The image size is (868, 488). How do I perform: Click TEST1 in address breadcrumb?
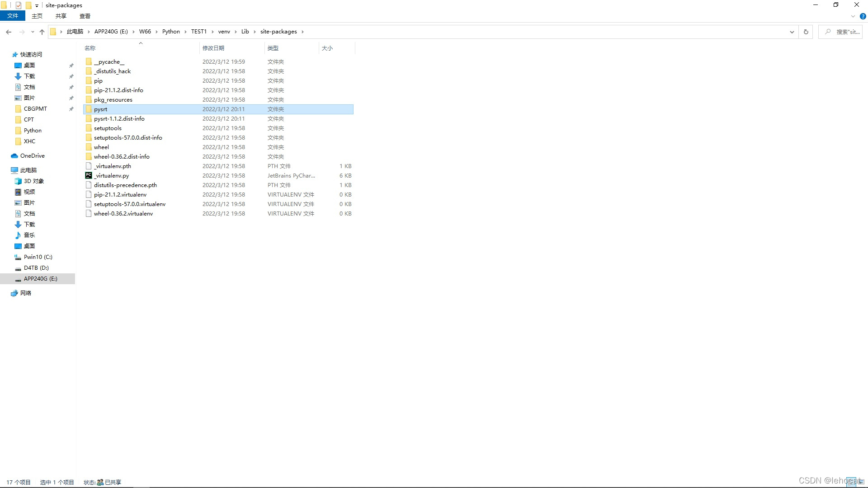point(198,32)
